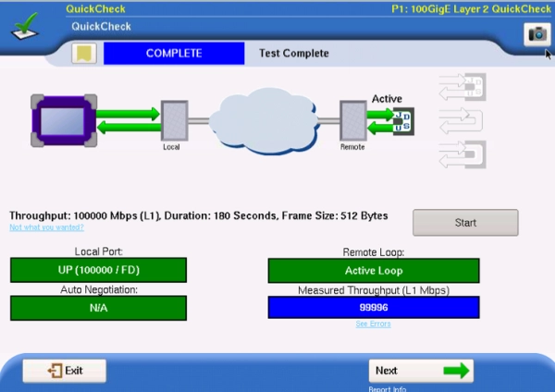The width and height of the screenshot is (555, 392).
Task: Click the camera screenshot icon
Action: [536, 33]
